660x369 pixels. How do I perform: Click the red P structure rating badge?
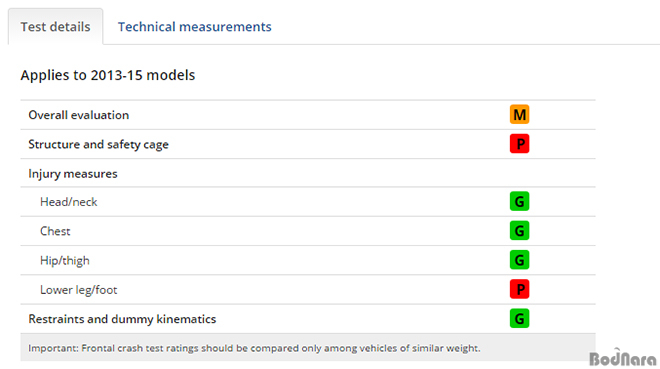pos(519,144)
